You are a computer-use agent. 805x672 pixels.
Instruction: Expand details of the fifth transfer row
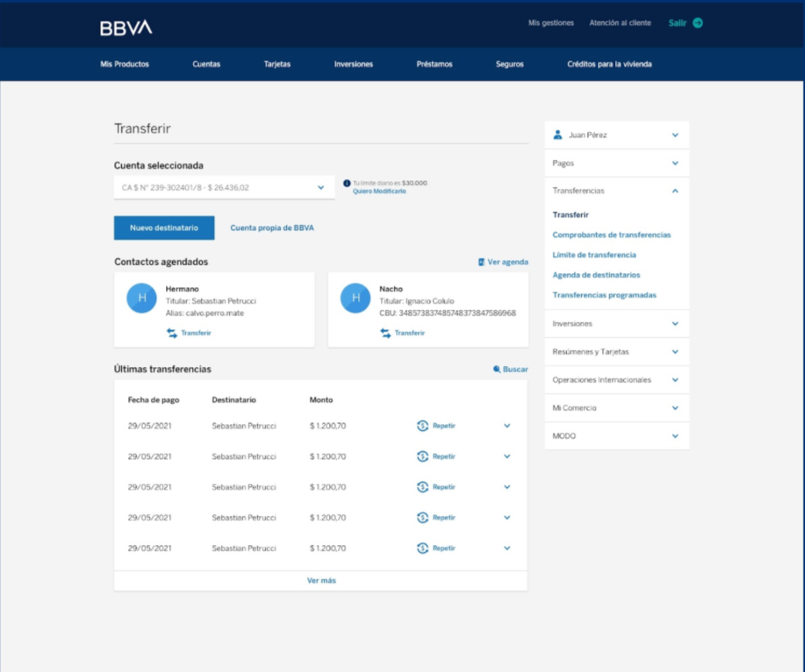pos(506,549)
